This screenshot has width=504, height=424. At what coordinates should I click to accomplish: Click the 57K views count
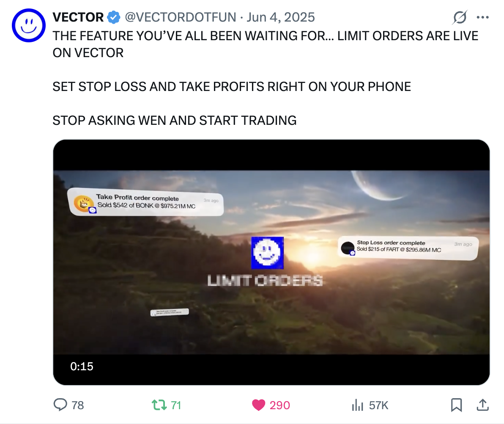pyautogui.click(x=379, y=405)
